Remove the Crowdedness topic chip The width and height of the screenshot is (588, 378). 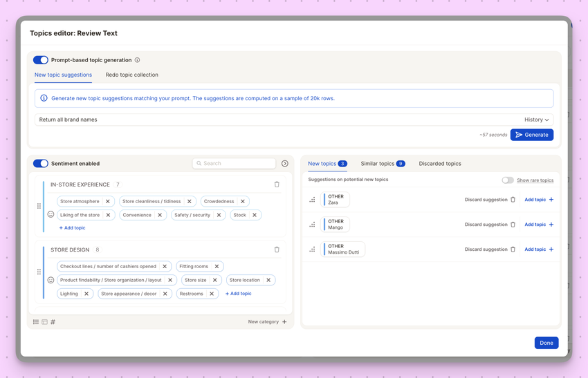click(243, 201)
